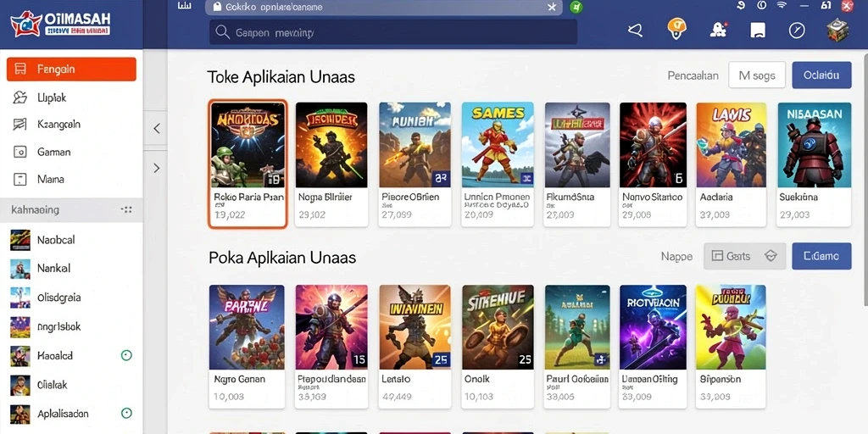Open the orange location pin icon

click(676, 28)
